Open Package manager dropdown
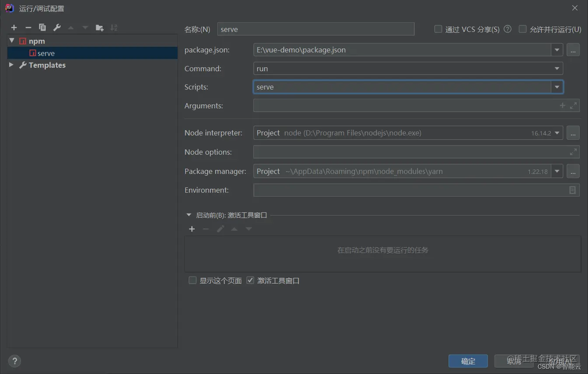Viewport: 588px width, 374px height. (557, 171)
